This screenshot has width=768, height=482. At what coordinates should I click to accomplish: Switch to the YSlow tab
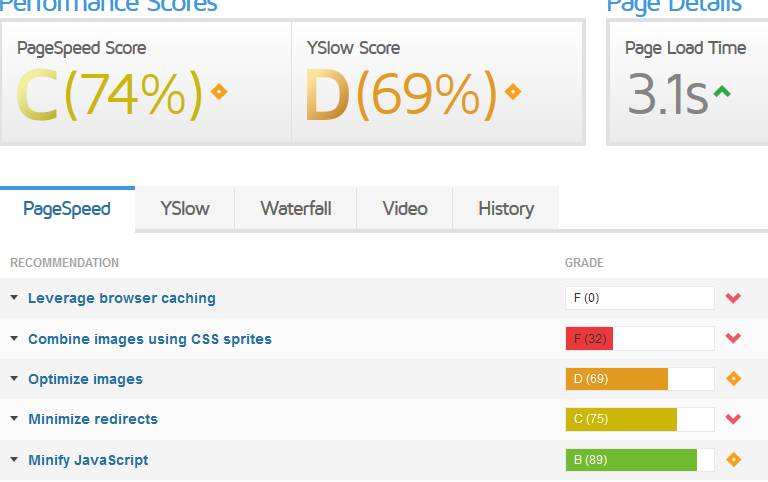(x=185, y=209)
